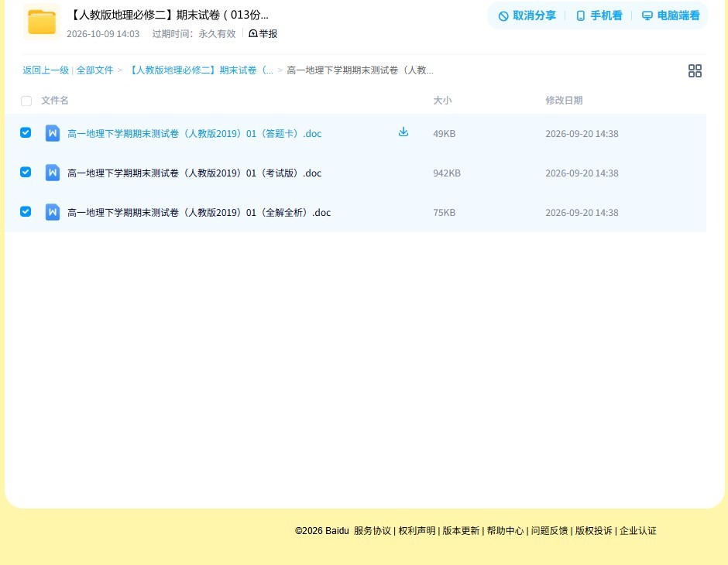Click the 942KB size cell
728x565 pixels.
pyautogui.click(x=447, y=173)
